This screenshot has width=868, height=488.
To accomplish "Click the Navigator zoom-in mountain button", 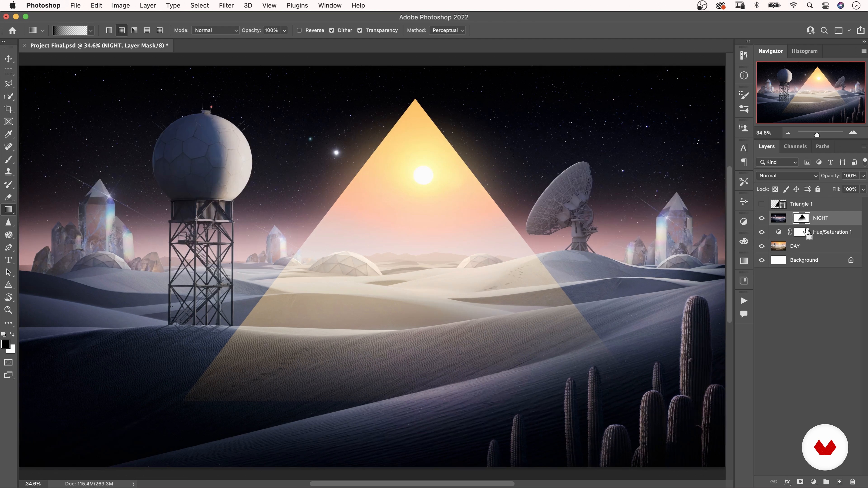I will 853,133.
